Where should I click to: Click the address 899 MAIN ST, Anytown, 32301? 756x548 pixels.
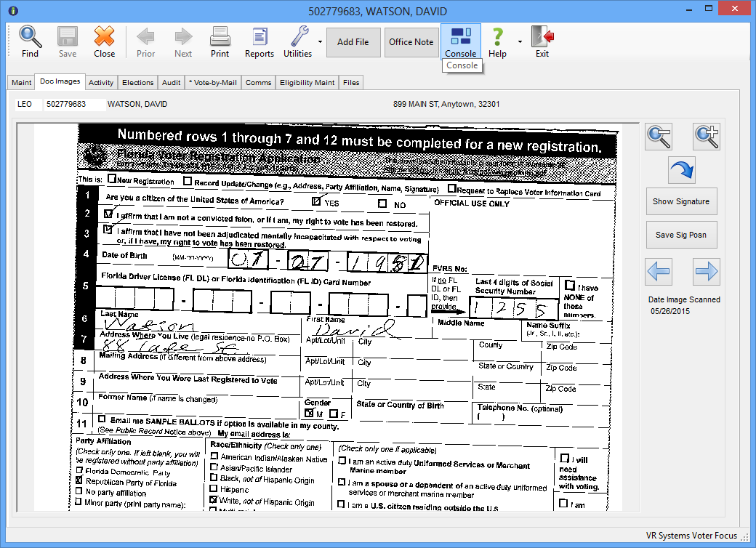click(x=446, y=104)
